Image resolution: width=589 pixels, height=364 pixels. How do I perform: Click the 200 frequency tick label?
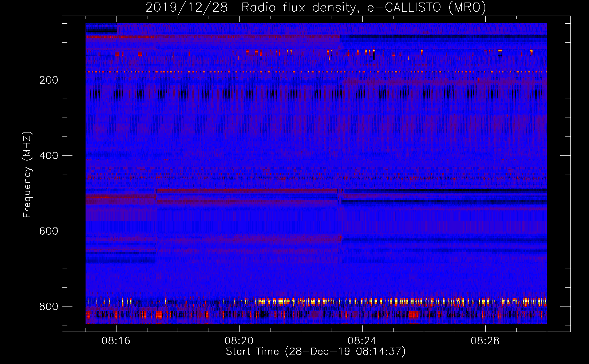tap(49, 80)
